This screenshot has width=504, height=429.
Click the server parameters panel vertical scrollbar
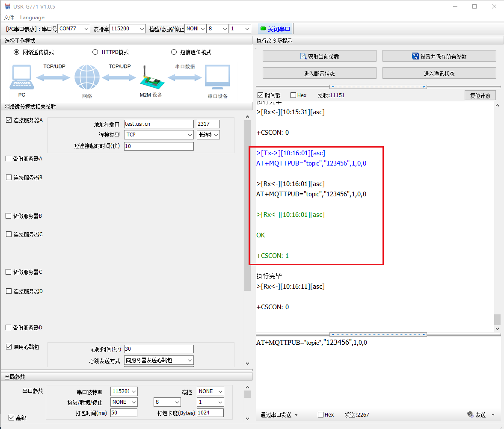pyautogui.click(x=247, y=205)
